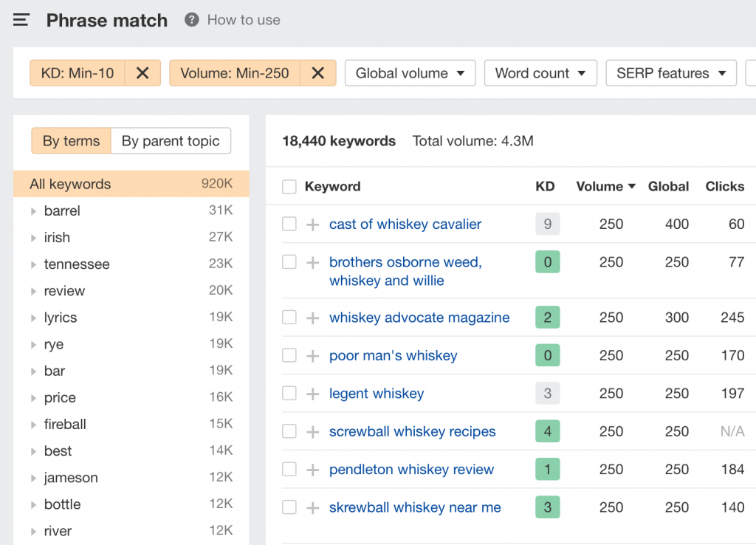Sort by the Volume column header
Image resolution: width=756 pixels, height=545 pixels.
pos(605,187)
